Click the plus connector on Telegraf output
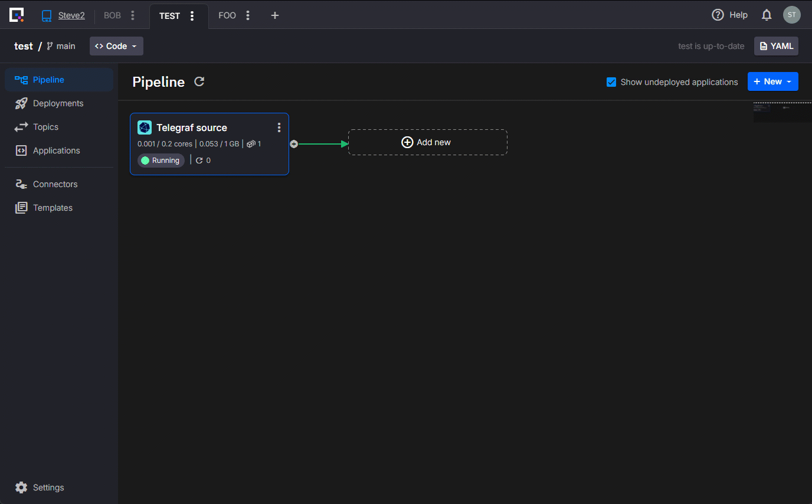Image resolution: width=812 pixels, height=504 pixels. click(294, 144)
